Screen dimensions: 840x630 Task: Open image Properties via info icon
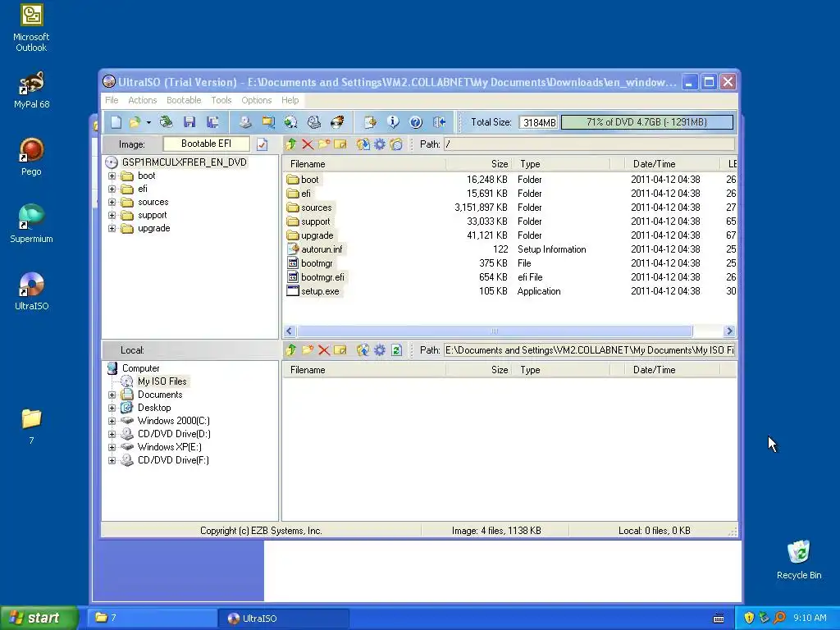coord(393,122)
